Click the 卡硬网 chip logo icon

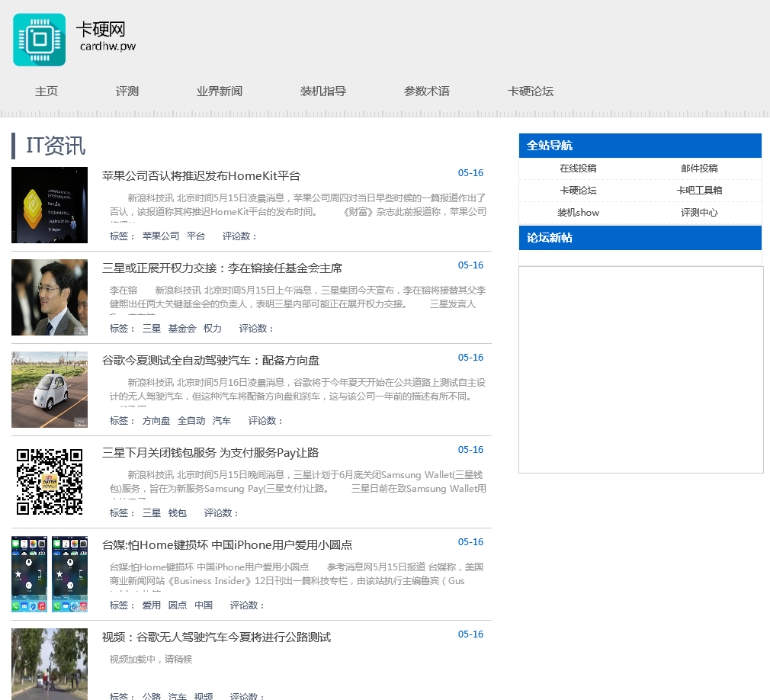[x=39, y=40]
